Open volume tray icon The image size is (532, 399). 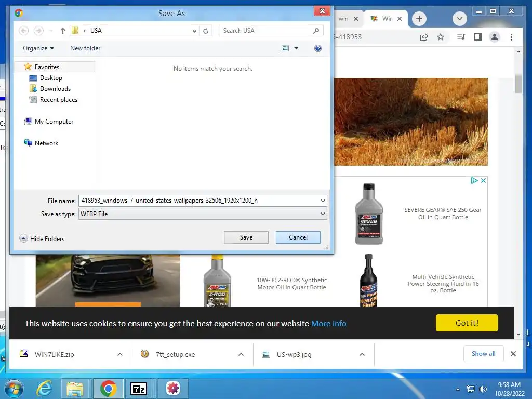tap(483, 389)
